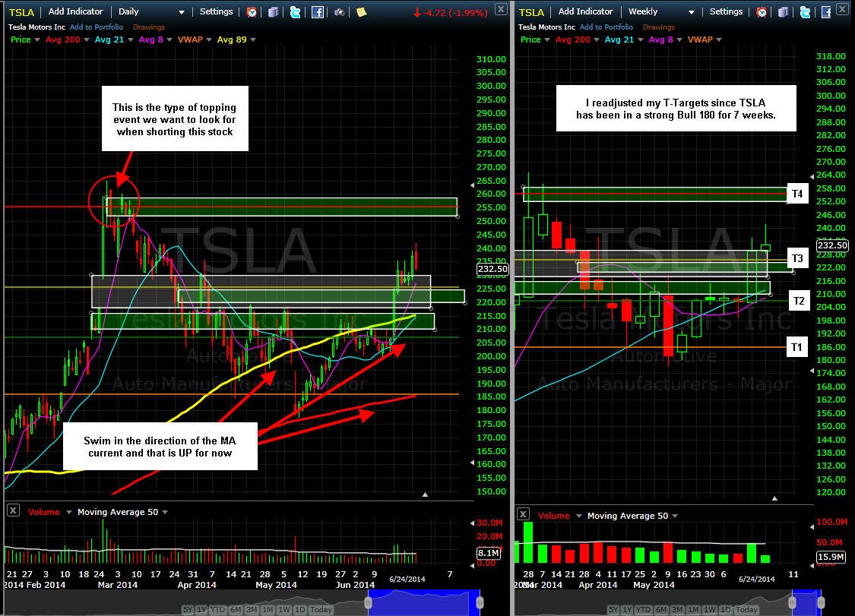Share the daily chart via Twitter icon
The height and width of the screenshot is (616, 855).
pos(295,12)
